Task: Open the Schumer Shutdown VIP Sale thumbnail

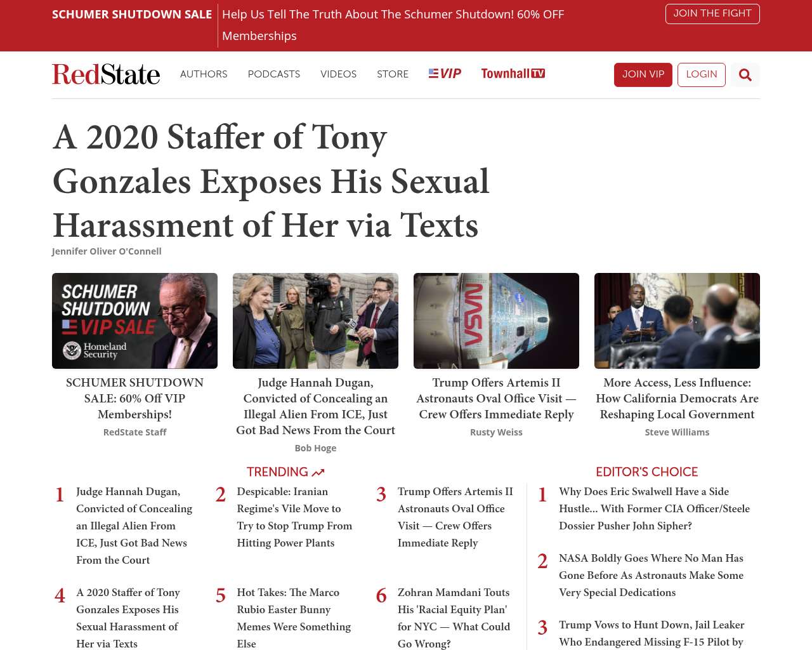Action: coord(134,321)
